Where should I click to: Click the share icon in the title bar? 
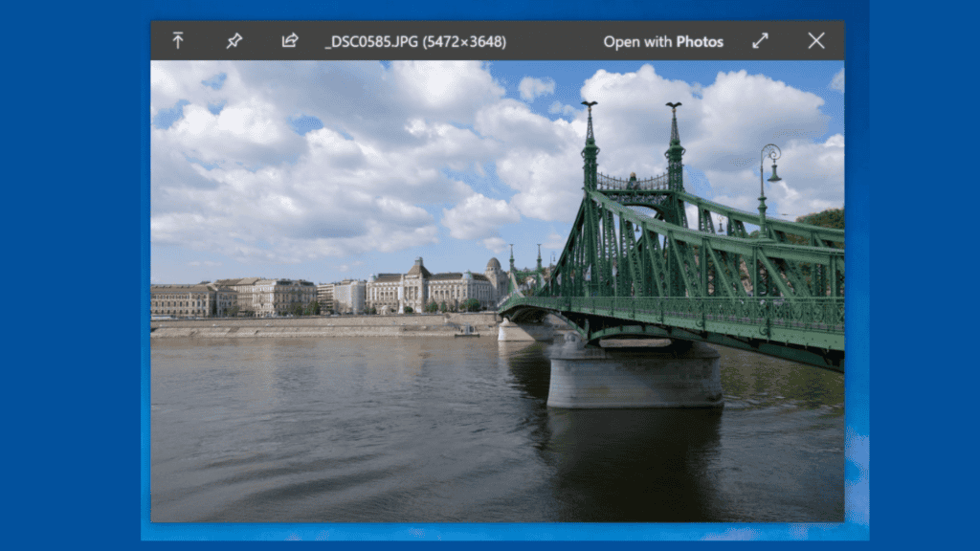(x=289, y=41)
